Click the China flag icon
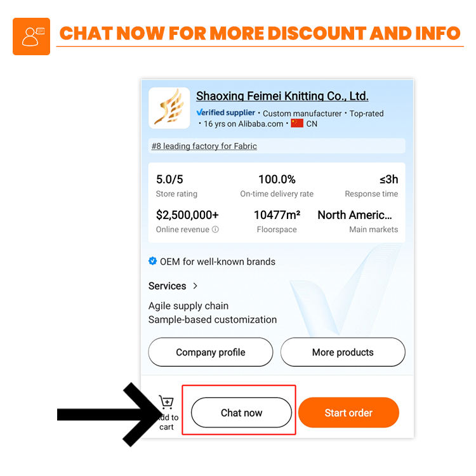This screenshot has width=476, height=476. click(297, 123)
